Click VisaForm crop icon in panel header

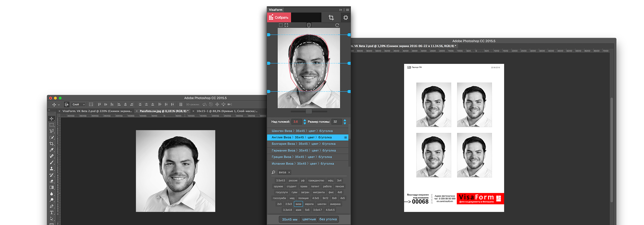pyautogui.click(x=331, y=18)
